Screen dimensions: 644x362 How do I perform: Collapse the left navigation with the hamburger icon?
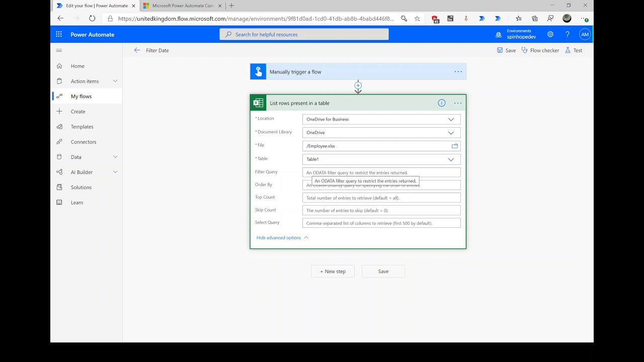pyautogui.click(x=59, y=50)
